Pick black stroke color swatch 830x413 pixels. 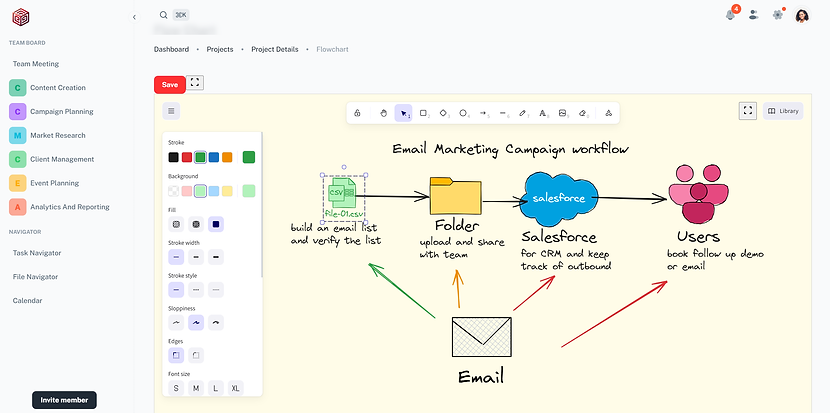173,157
